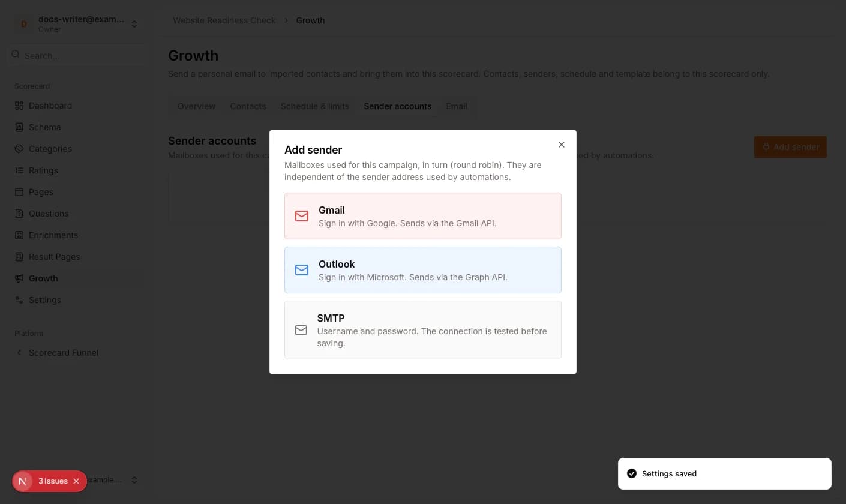The height and width of the screenshot is (504, 846).
Task: Click the Schema icon in the sidebar
Action: (19, 127)
